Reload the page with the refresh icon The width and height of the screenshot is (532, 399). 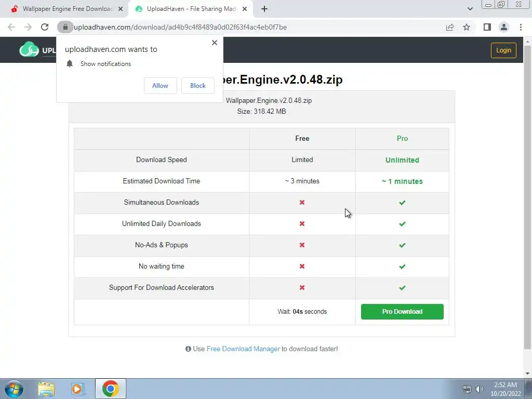(x=45, y=27)
